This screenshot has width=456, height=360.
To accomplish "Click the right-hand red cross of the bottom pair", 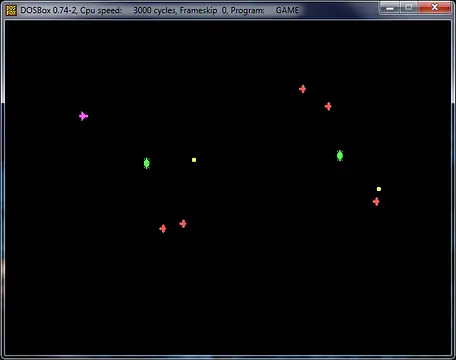I will 183,224.
